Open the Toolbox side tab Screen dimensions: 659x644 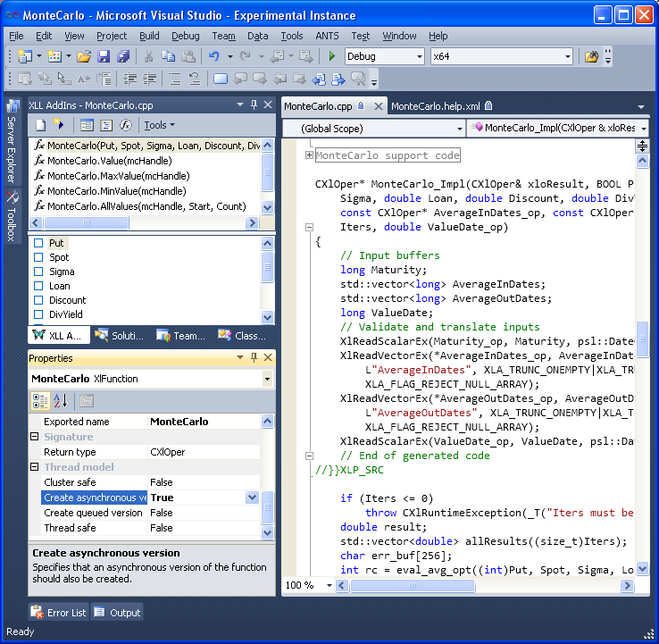pyautogui.click(x=13, y=216)
